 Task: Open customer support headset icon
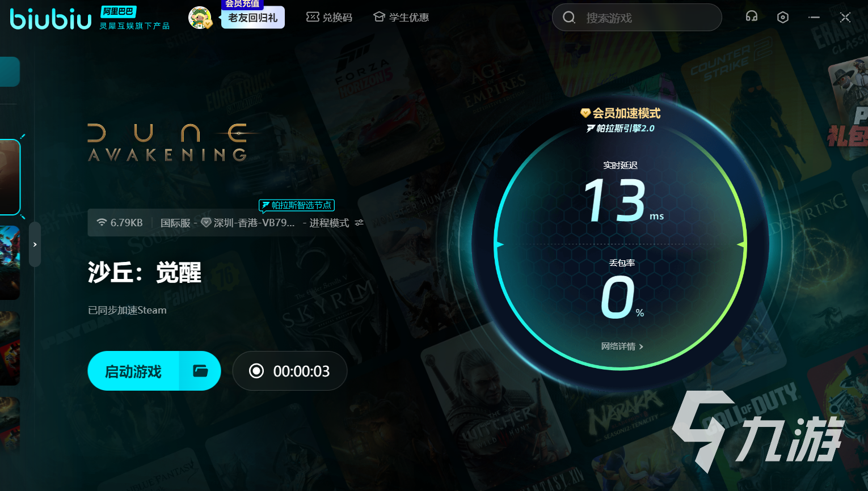tap(752, 17)
